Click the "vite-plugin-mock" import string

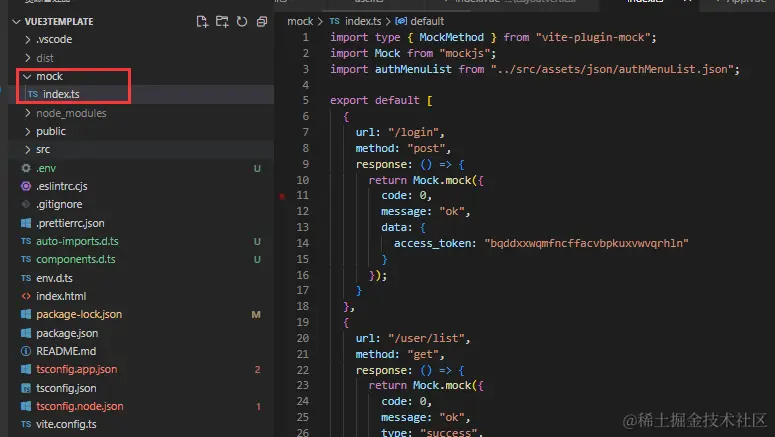click(593, 37)
